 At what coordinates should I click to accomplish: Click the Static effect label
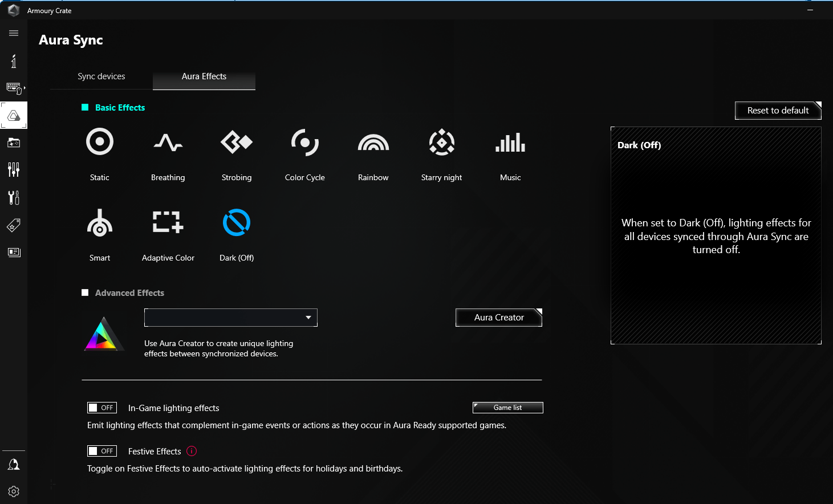pyautogui.click(x=100, y=177)
